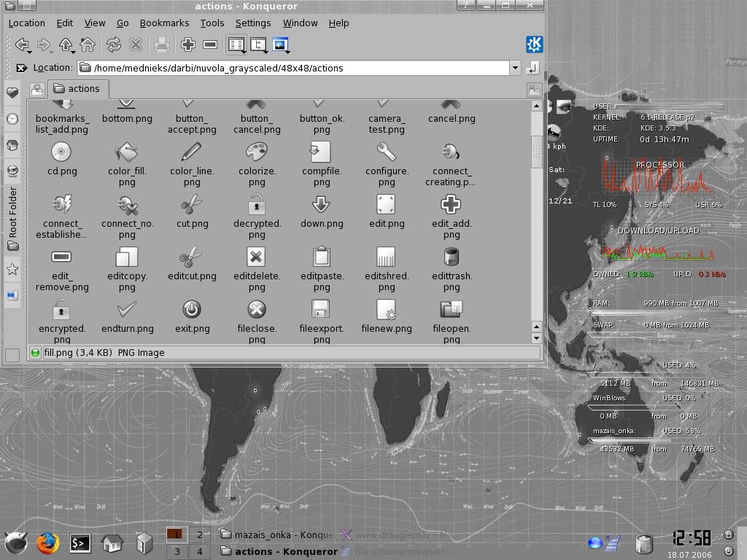Open Network sidebar panel
The width and height of the screenshot is (747, 560).
(x=12, y=171)
